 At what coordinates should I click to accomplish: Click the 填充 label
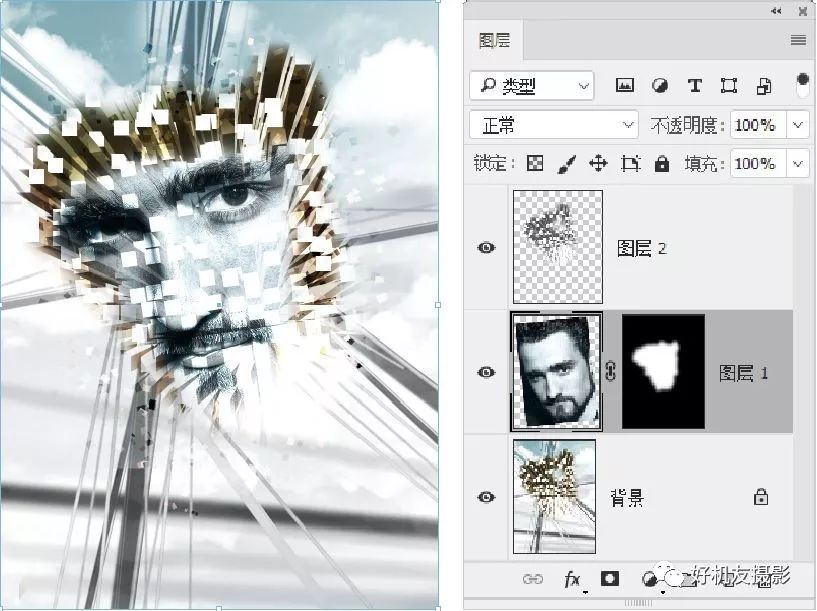pyautogui.click(x=704, y=164)
